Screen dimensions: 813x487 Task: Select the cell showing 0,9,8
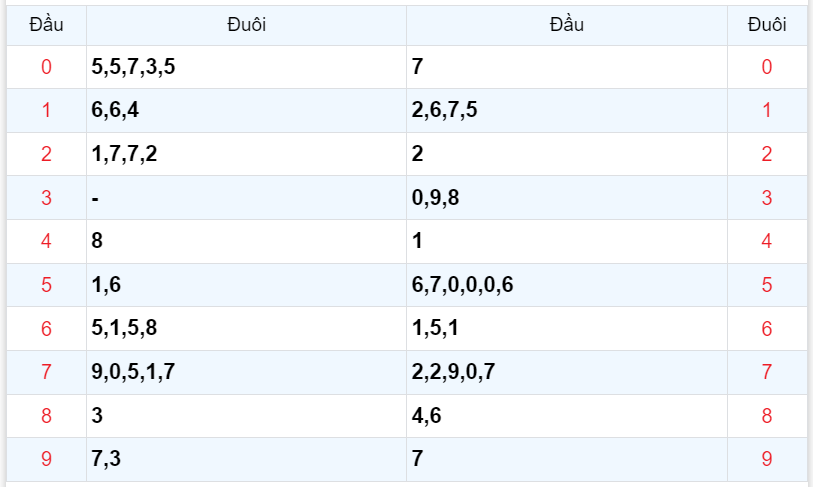pos(435,198)
